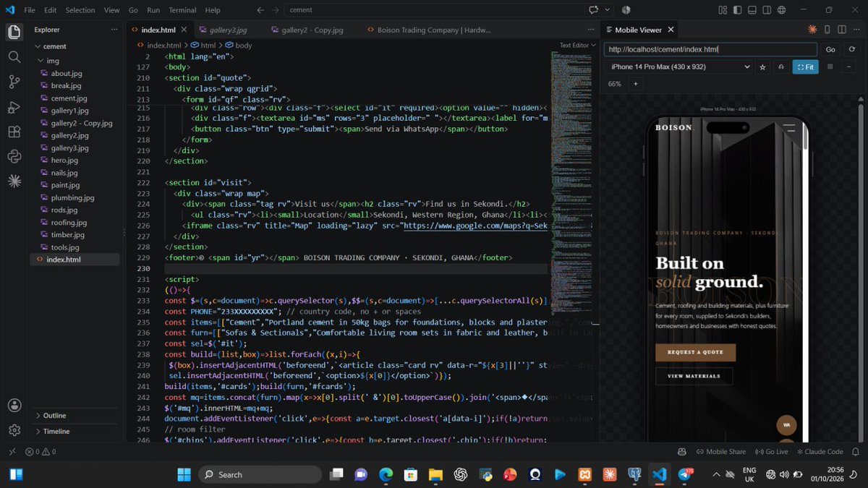Click Claude Code in status bar
This screenshot has height=488, width=868.
(819, 452)
